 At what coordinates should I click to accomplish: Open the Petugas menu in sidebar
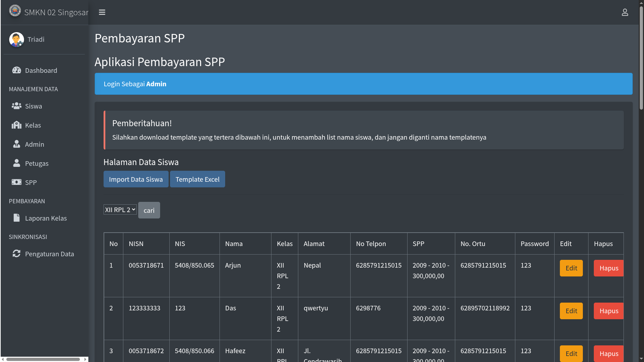pos(36,163)
